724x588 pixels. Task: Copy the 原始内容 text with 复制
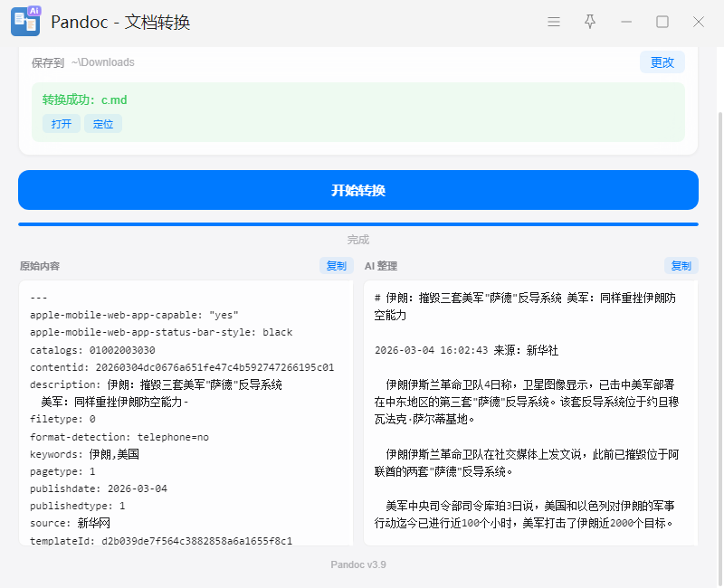pyautogui.click(x=336, y=266)
